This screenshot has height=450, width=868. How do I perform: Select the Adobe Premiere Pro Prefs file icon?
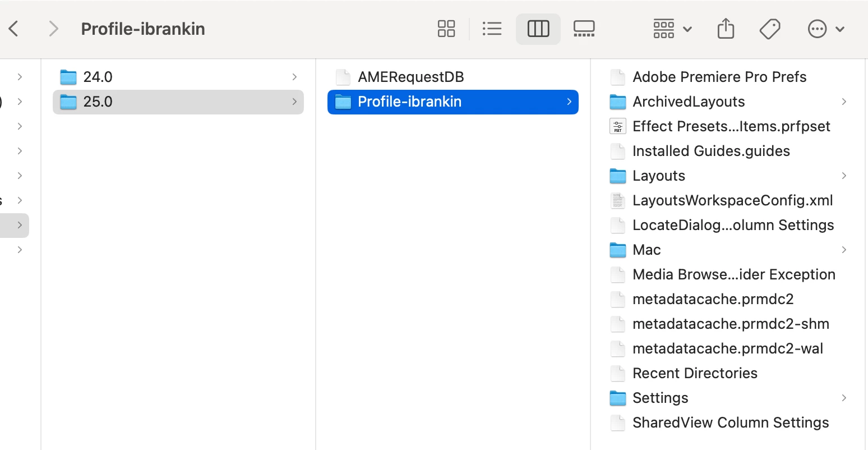coord(618,77)
